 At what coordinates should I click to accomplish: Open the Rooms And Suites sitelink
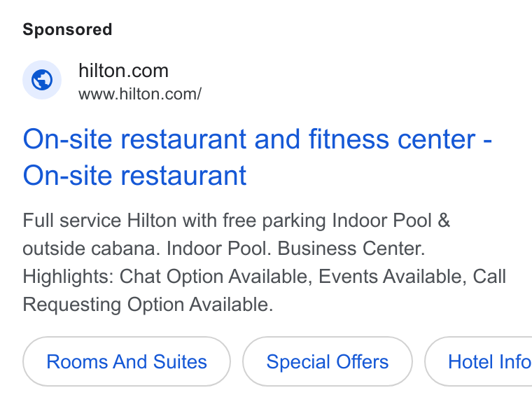(127, 361)
